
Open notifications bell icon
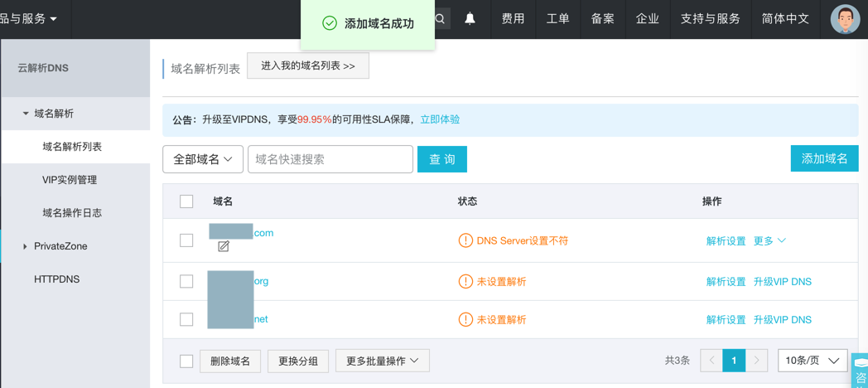(470, 18)
